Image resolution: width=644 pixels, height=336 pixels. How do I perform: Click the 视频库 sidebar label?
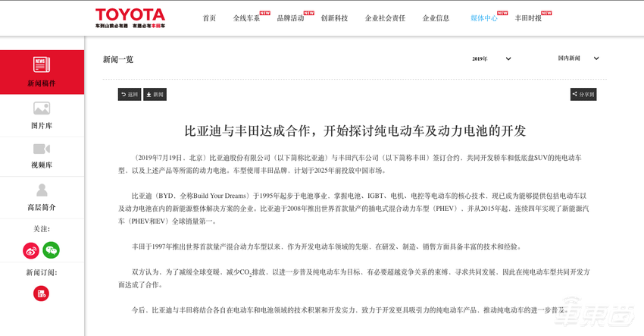(x=42, y=165)
